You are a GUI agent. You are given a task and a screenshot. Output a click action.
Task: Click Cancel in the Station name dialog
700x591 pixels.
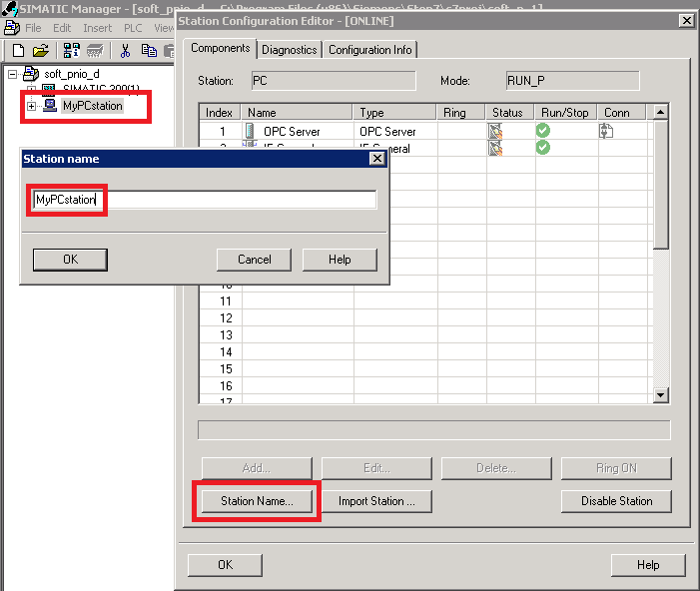[254, 260]
